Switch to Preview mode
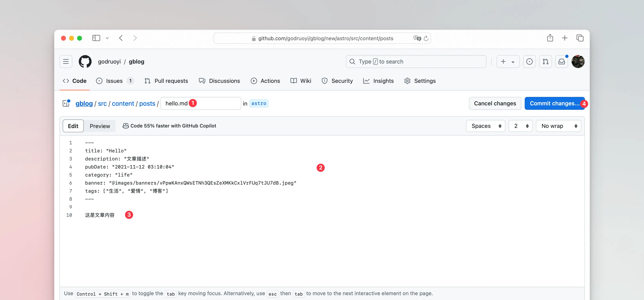This screenshot has height=300, width=644. click(100, 126)
